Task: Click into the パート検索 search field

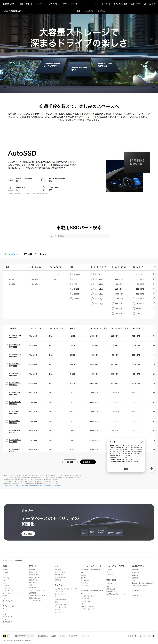Action: pos(79,236)
